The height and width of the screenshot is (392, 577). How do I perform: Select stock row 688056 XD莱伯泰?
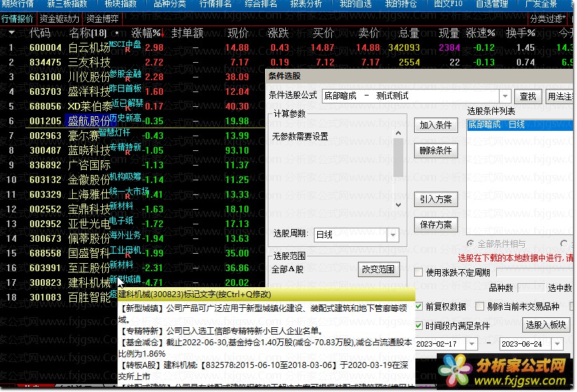132,106
